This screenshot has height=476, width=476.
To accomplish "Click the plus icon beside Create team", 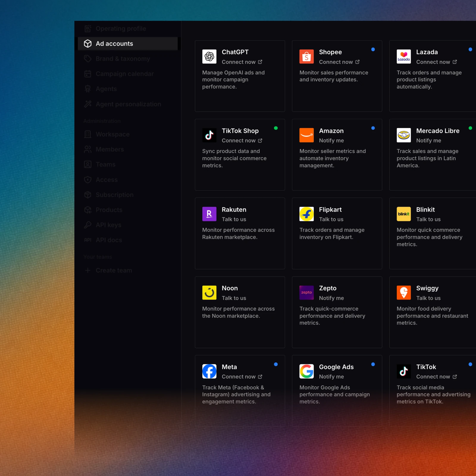I will [88, 270].
